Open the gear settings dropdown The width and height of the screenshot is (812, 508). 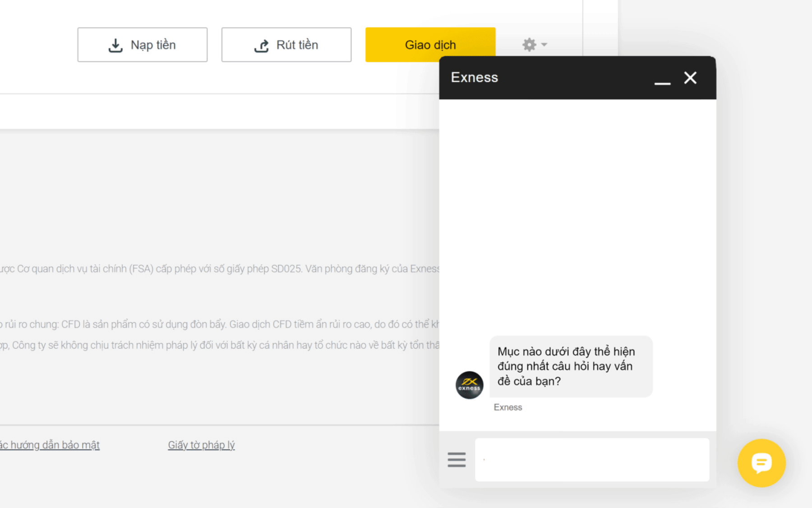coord(535,45)
